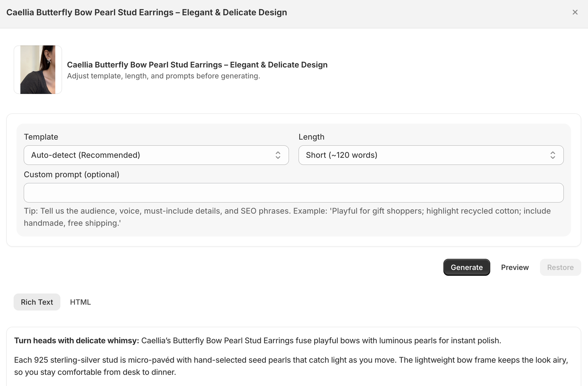Click the Length dropdown chevron arrows

click(x=553, y=155)
